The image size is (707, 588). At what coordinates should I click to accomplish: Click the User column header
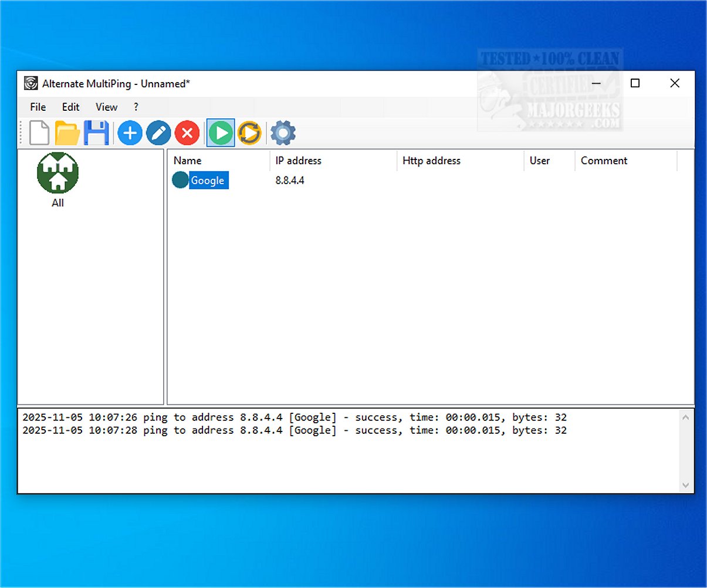[x=549, y=161]
